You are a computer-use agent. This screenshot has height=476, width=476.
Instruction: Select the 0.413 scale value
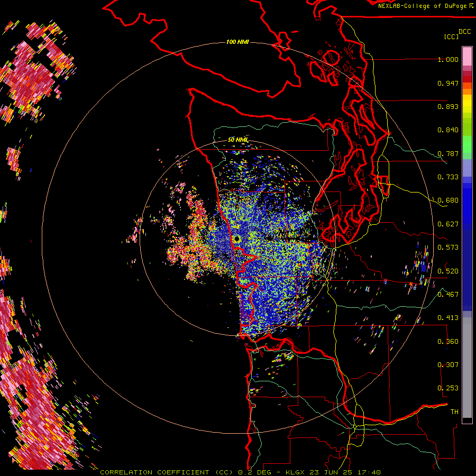click(x=448, y=318)
